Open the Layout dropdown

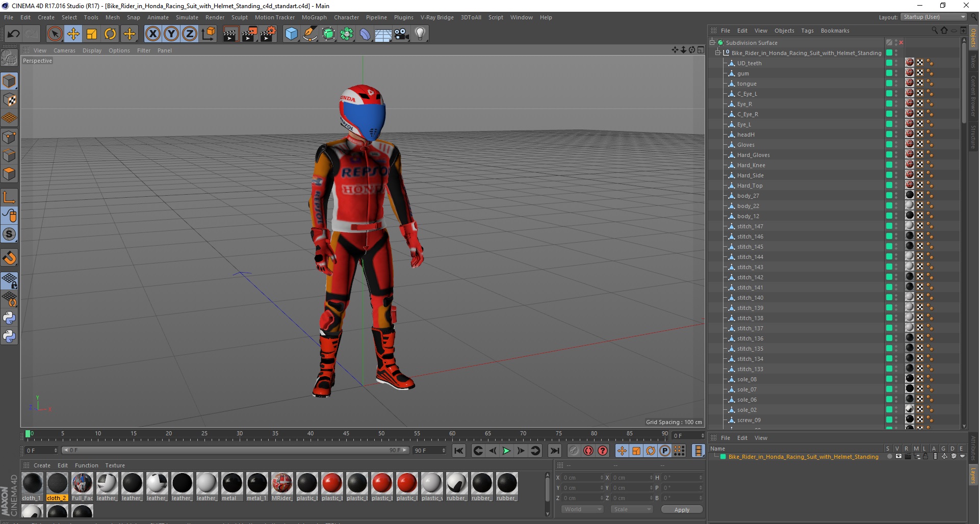pyautogui.click(x=934, y=17)
